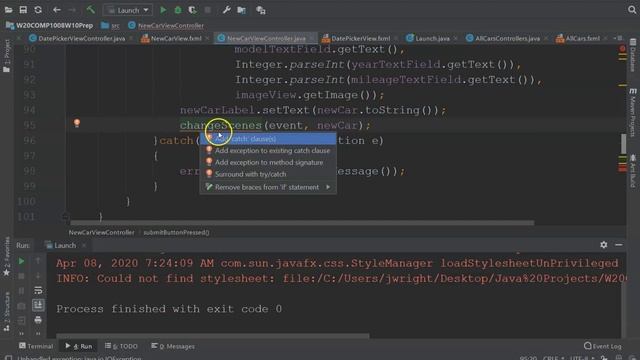Open the Database side tool window
Screen dimensions: 640x360
633,55
